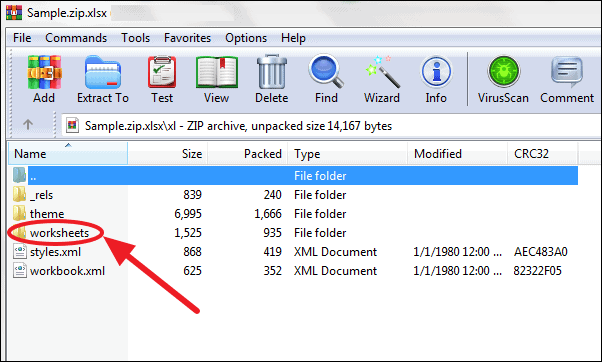Sort by the Name column header
The width and height of the screenshot is (602, 362).
[x=68, y=154]
